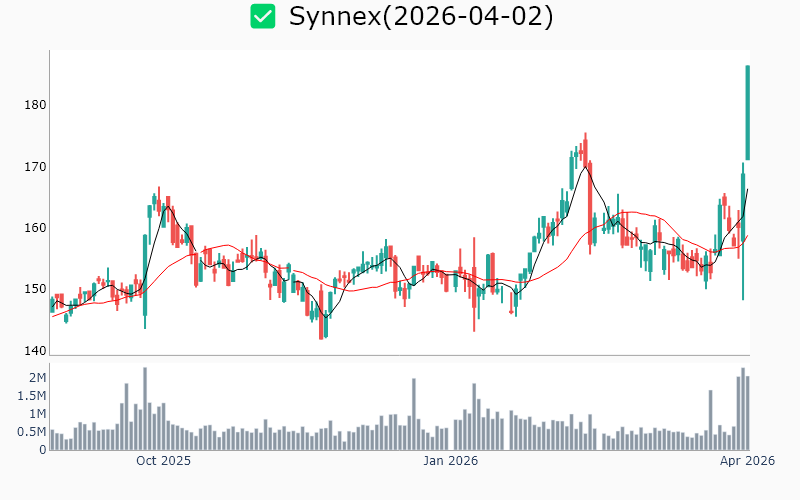The height and width of the screenshot is (500, 800).
Task: Click the Synnex(2026-04-02) chart title
Action: tap(420, 16)
